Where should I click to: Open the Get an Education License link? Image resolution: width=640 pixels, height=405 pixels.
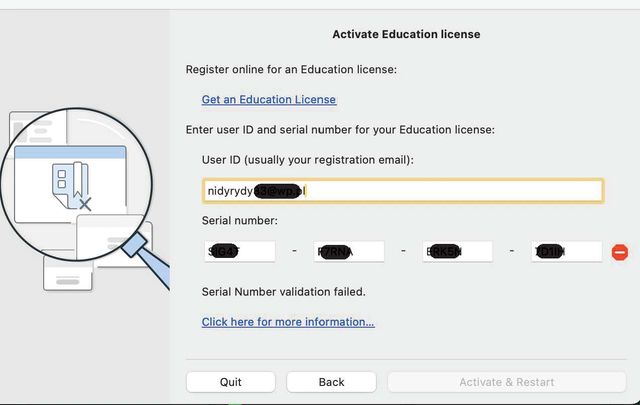coord(269,100)
